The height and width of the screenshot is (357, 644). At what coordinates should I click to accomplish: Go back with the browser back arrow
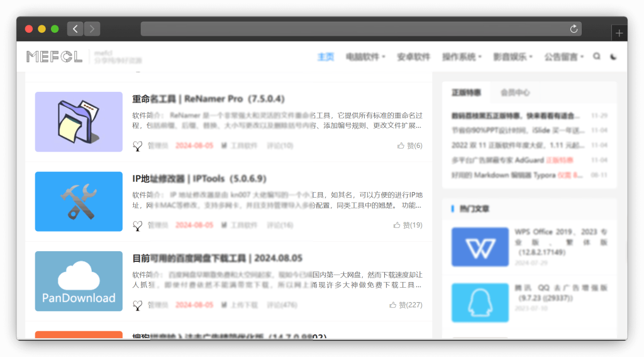coord(75,29)
